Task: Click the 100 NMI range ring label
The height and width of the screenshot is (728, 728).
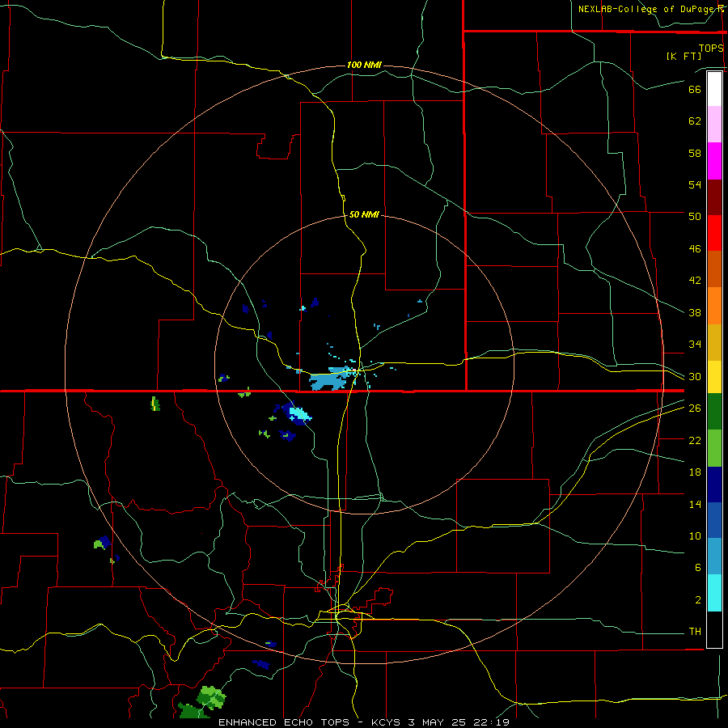Action: click(x=364, y=65)
